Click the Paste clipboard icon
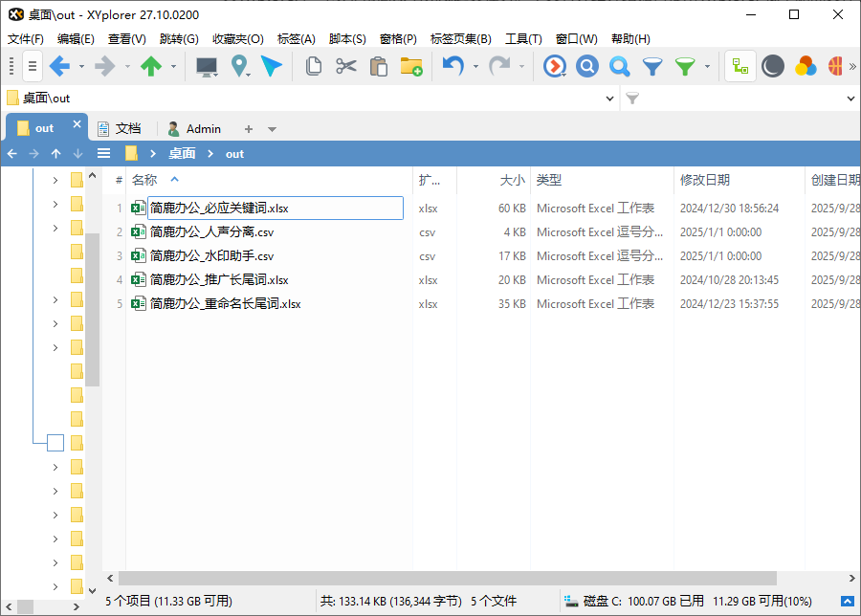 [x=378, y=66]
